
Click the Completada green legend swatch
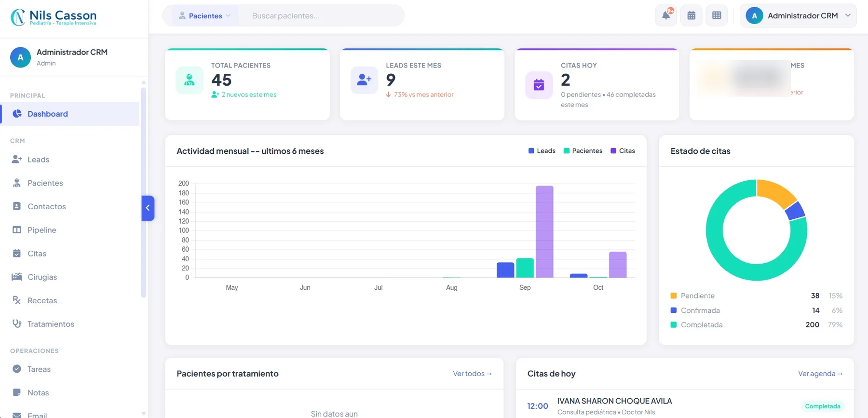674,324
